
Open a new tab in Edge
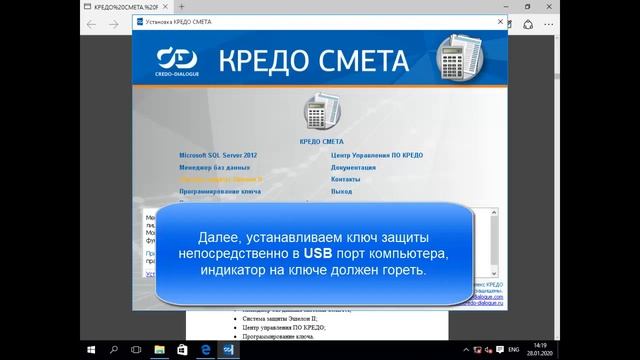point(182,7)
